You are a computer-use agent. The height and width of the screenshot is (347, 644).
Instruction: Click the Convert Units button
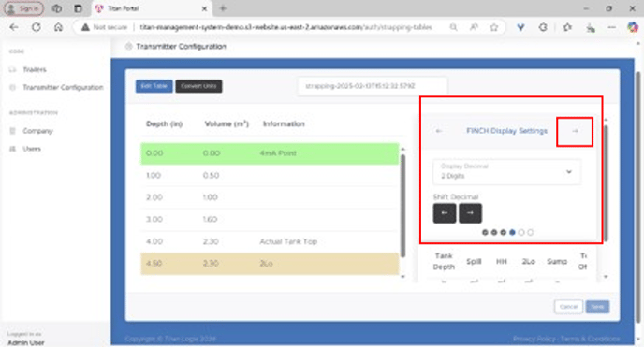point(198,86)
